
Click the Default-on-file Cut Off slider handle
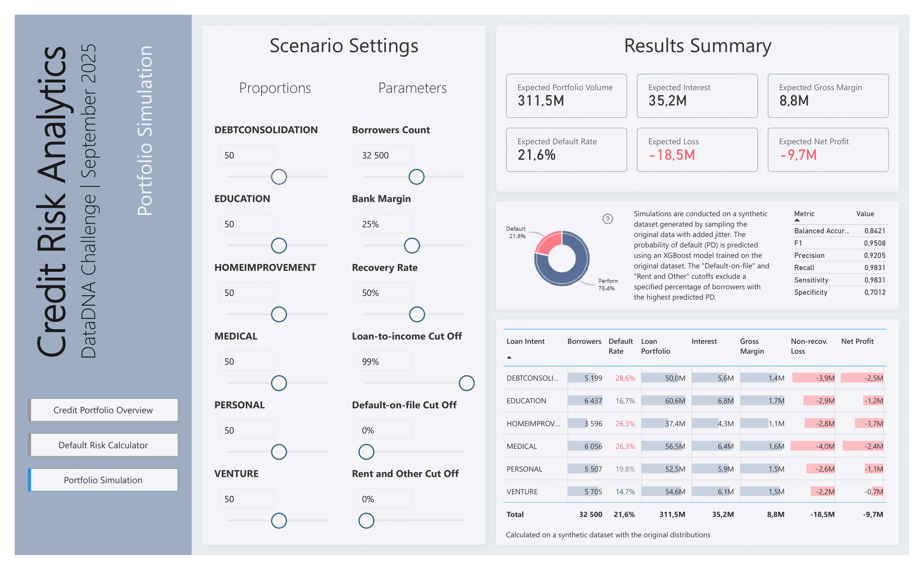(366, 452)
